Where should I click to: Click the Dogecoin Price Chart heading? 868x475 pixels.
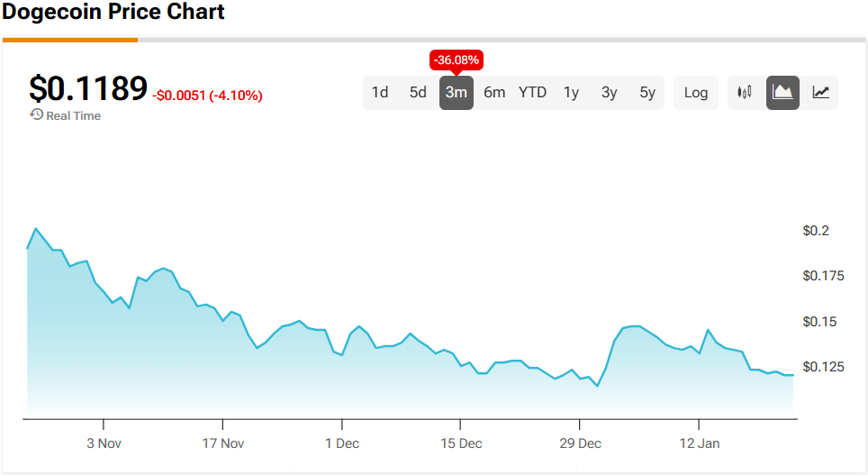click(x=113, y=13)
